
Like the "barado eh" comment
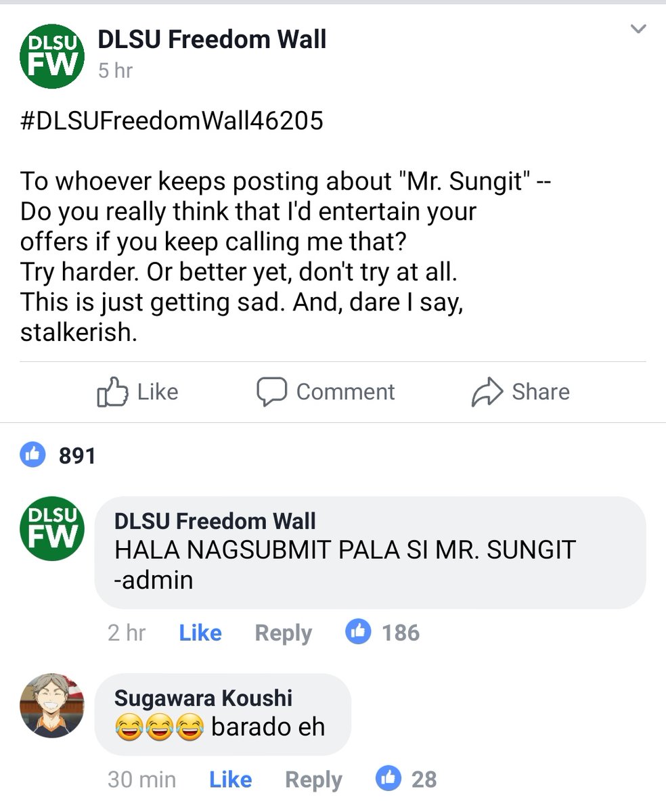231,780
